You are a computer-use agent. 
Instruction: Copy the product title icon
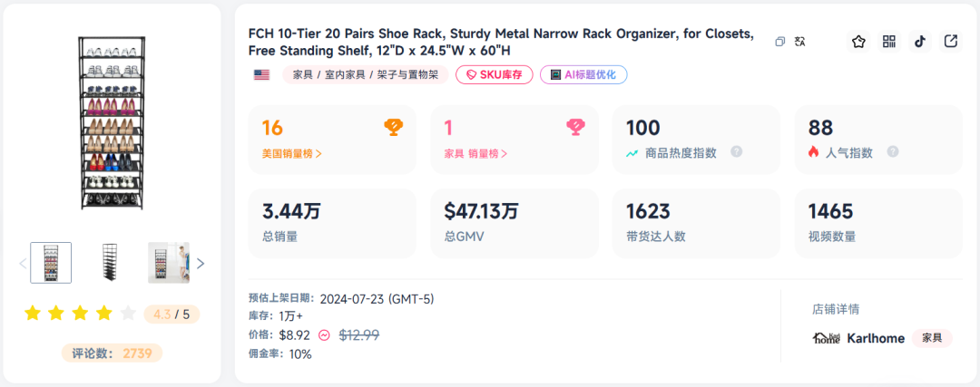tap(780, 42)
